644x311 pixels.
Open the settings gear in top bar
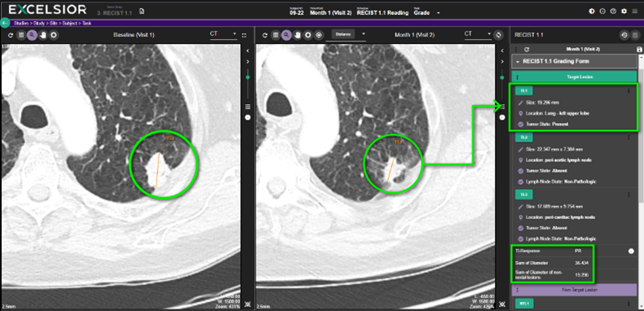click(x=624, y=11)
